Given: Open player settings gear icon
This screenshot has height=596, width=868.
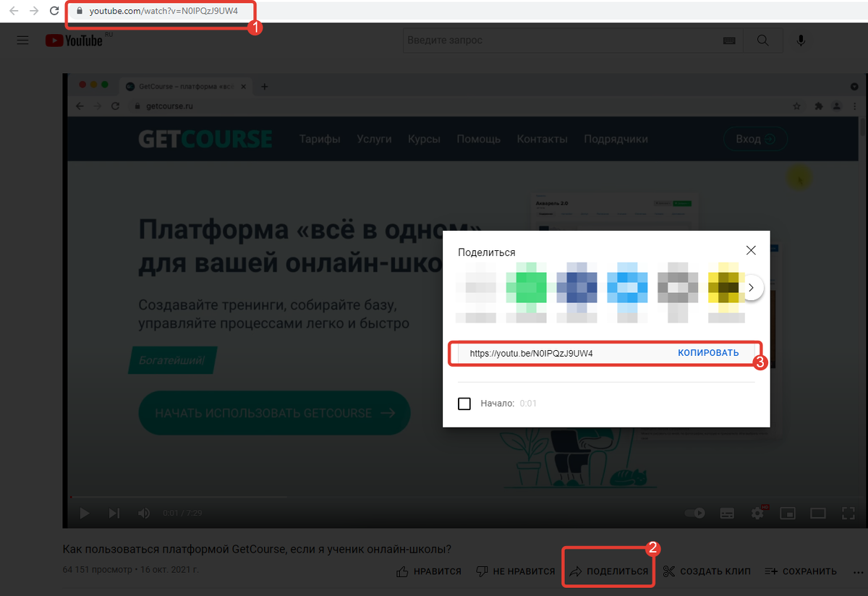Looking at the screenshot, I should [758, 513].
